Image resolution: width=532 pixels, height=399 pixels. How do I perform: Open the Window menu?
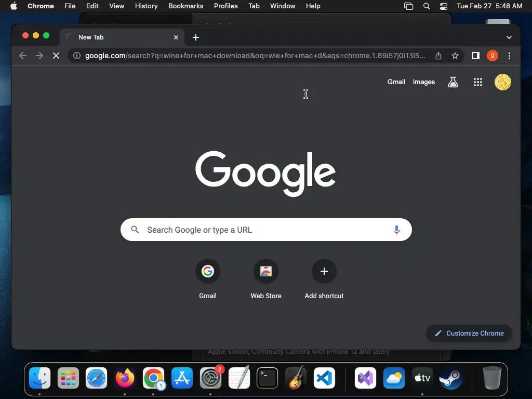coord(283,6)
